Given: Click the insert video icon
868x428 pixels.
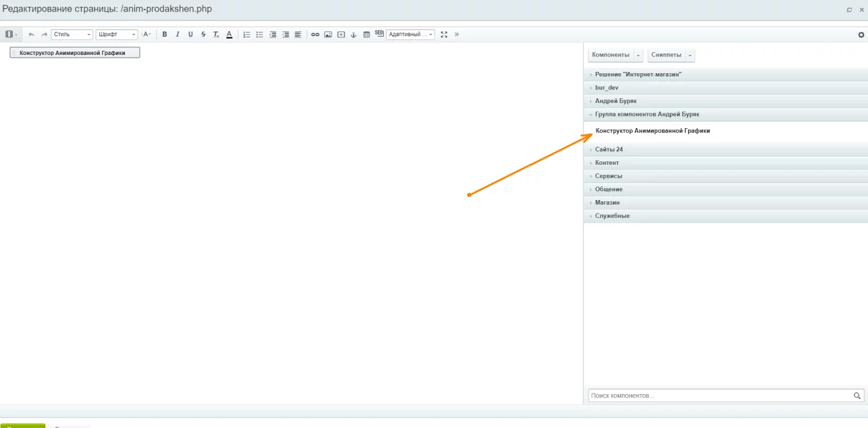Looking at the screenshot, I should click(341, 35).
